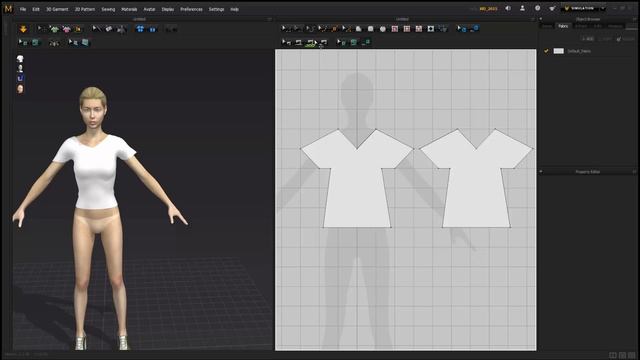Open the sound settings speaker icon
Screen dimensions: 640x360
508,8
